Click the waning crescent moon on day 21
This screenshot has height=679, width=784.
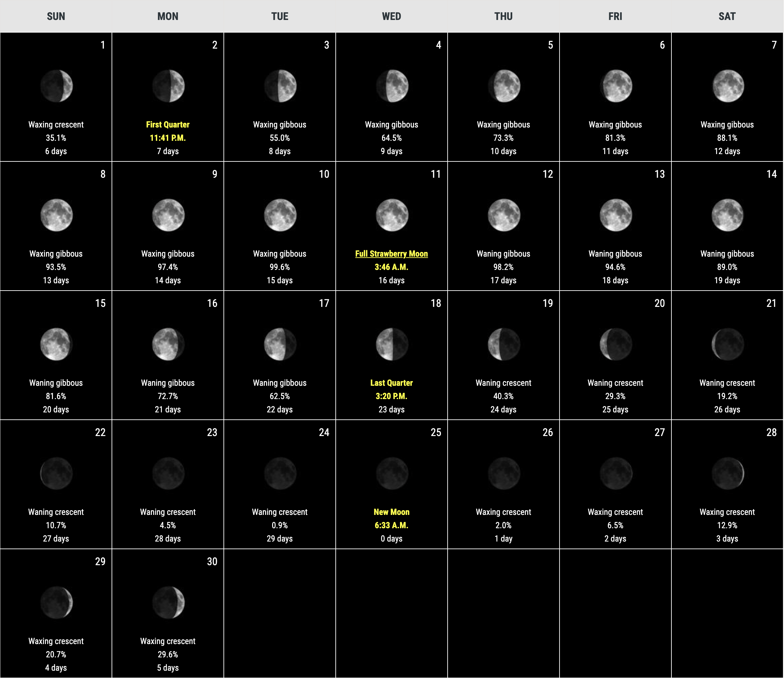click(x=727, y=344)
